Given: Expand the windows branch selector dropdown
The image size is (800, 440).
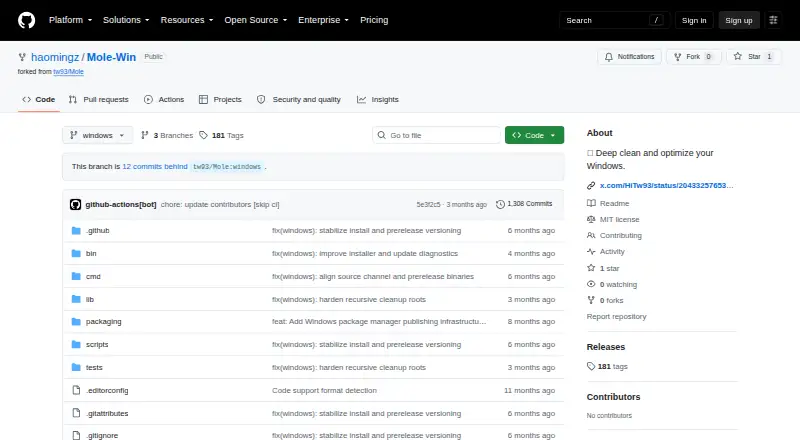Looking at the screenshot, I should pyautogui.click(x=97, y=135).
